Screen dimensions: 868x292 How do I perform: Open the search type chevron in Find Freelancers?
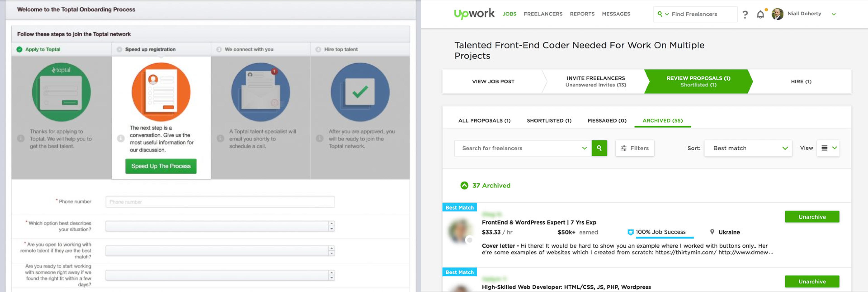667,14
